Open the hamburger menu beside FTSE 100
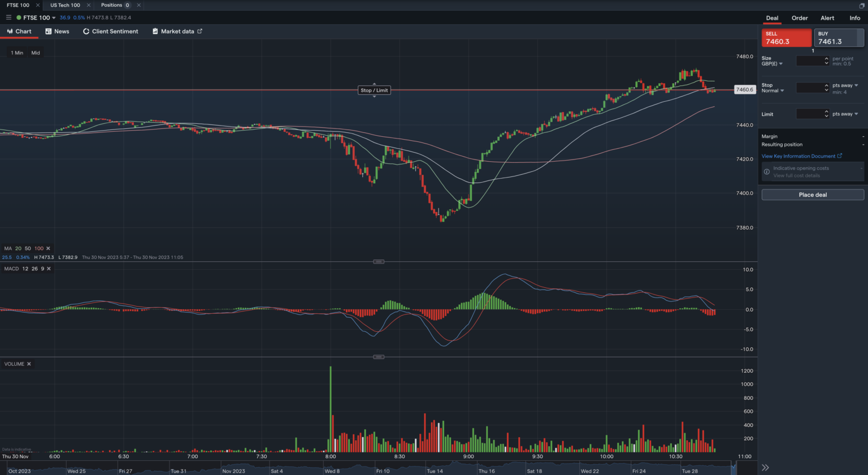The image size is (868, 475). (x=8, y=18)
